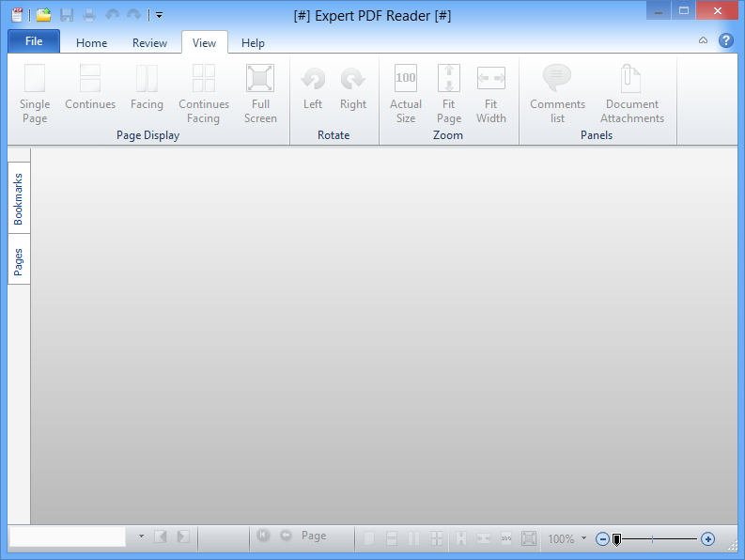This screenshot has height=560, width=745.
Task: Zoom to Fit Width
Action: click(x=490, y=94)
